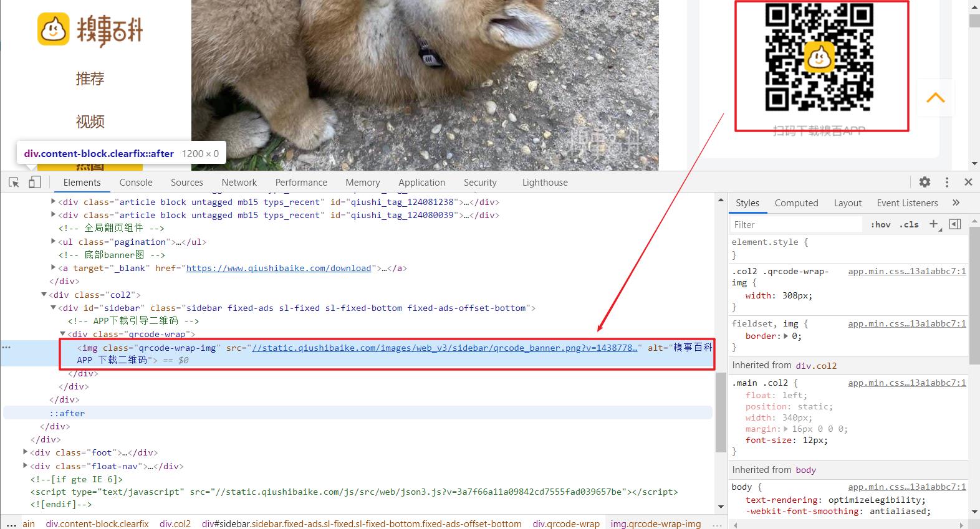Select the json3.js script tag row
Viewport: 980px width, 529px height.
coord(354,492)
